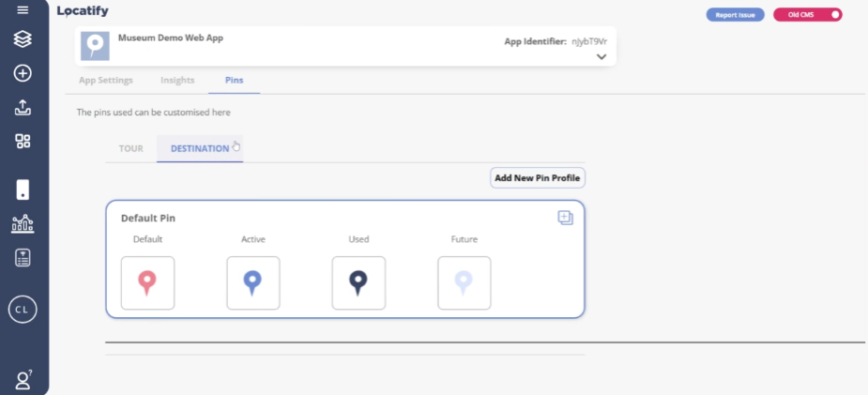Click the Report Issue button
This screenshot has width=868, height=395.
[x=735, y=15]
